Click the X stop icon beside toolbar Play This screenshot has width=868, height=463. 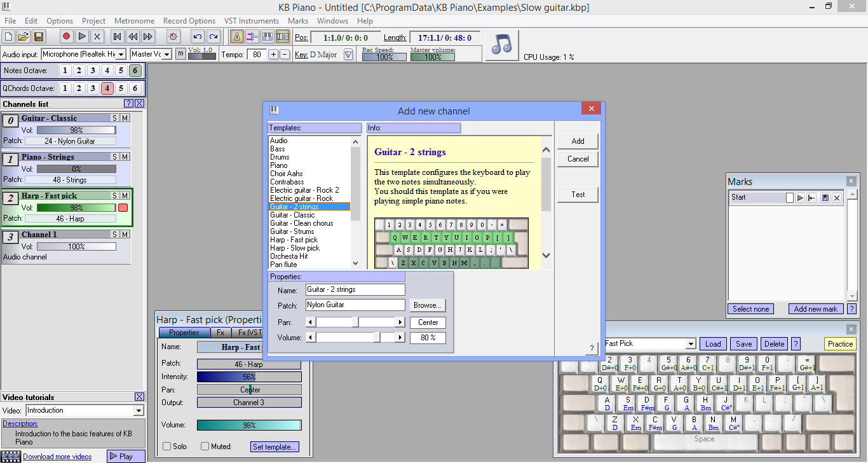click(x=97, y=37)
